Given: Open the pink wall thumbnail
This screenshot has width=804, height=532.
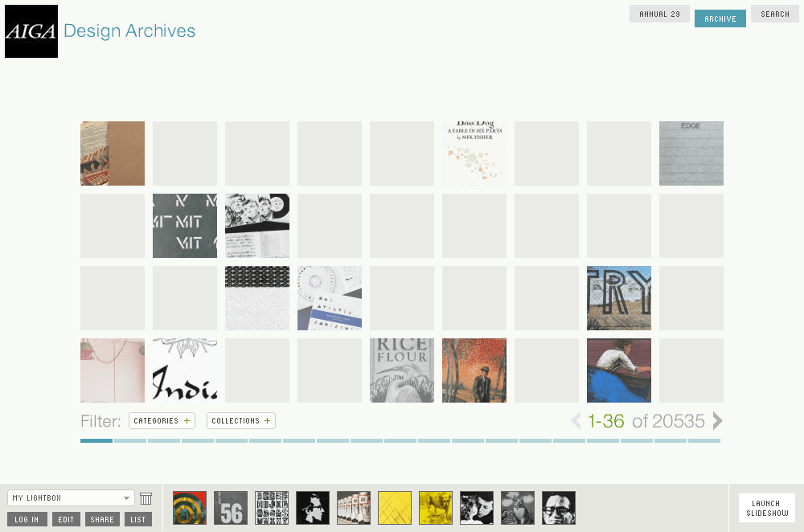Looking at the screenshot, I should click(113, 370).
